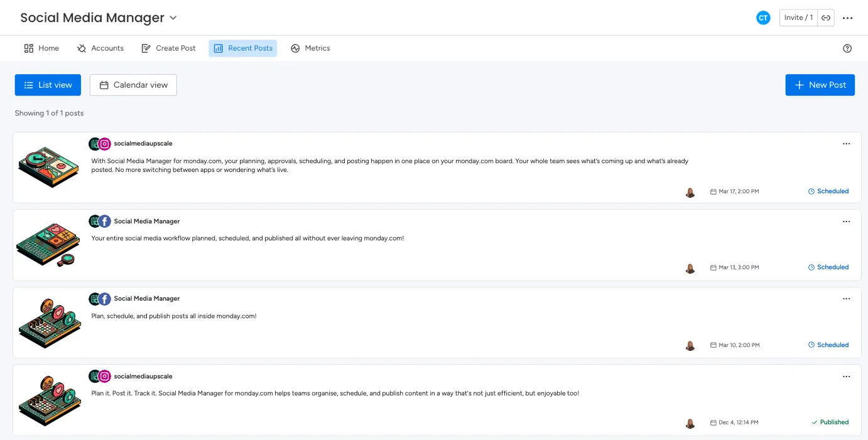Click the Invite / 1 button
Image resolution: width=868 pixels, height=440 pixels.
point(799,18)
